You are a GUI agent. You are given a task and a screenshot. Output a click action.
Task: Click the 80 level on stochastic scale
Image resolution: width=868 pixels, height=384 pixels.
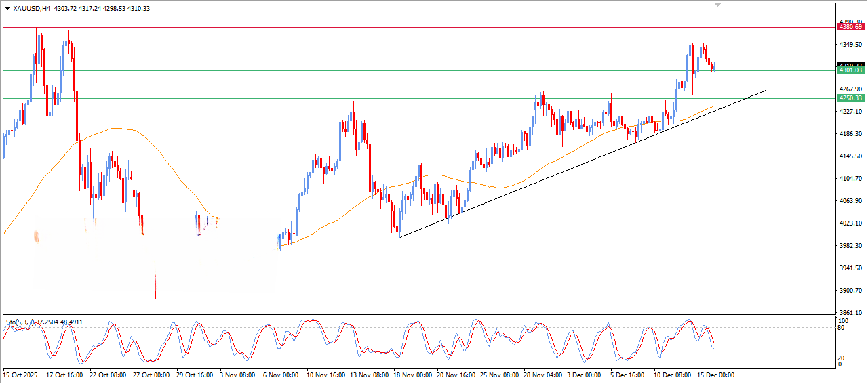(x=842, y=328)
